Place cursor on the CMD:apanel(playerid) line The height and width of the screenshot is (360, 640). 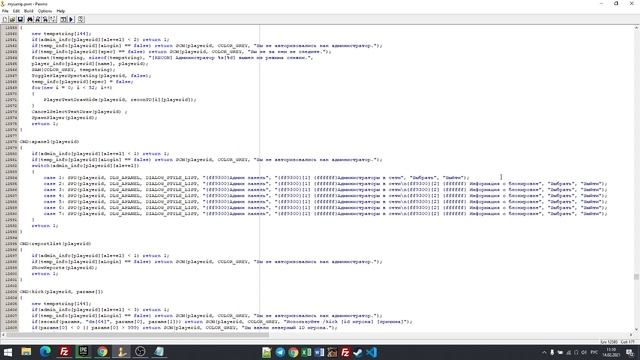(x=49, y=142)
